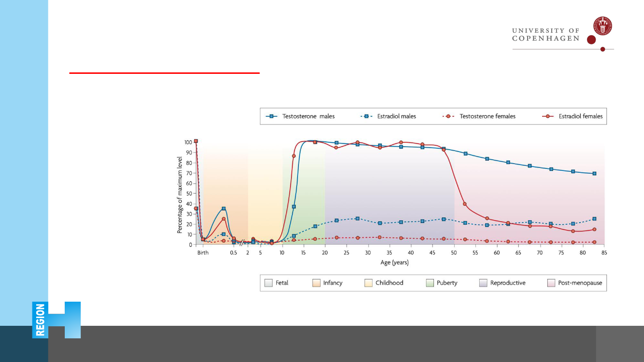The width and height of the screenshot is (644, 362).
Task: Select the Infancy color swatch in legend
Action: click(316, 283)
